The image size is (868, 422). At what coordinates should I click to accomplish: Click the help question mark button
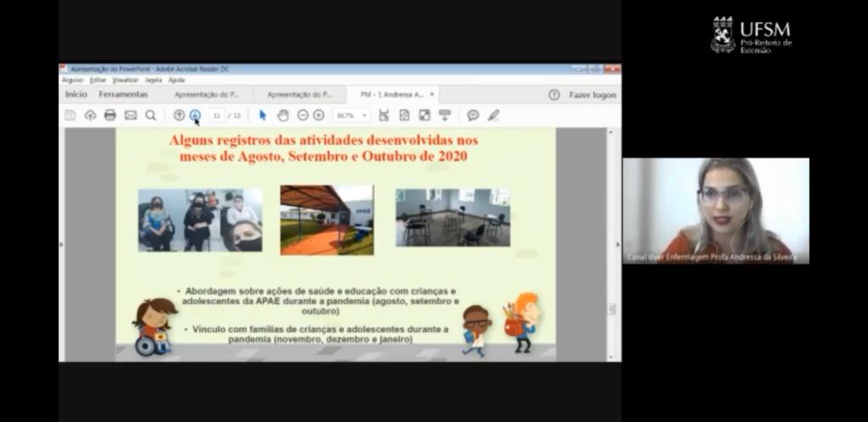click(554, 95)
